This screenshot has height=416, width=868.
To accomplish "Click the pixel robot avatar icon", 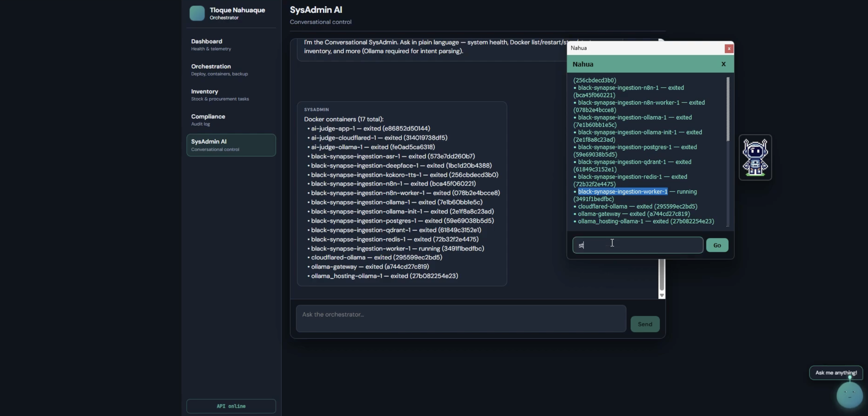I will click(755, 157).
